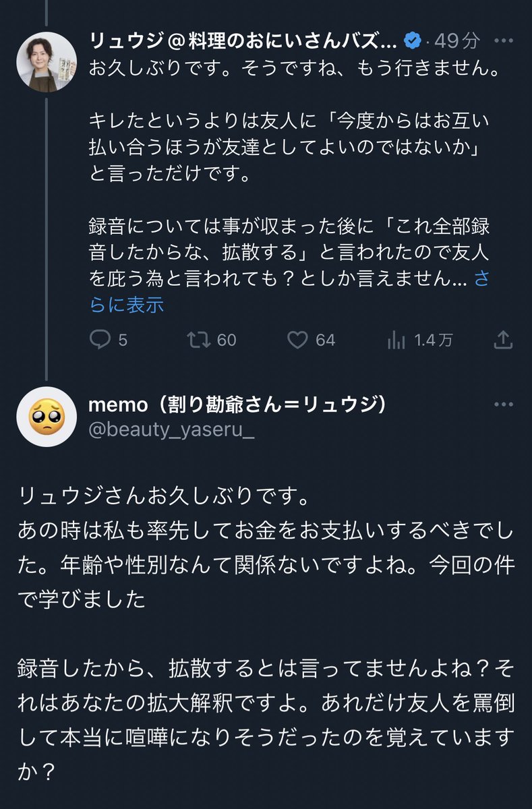
Task: Click the repost count 60
Action: pos(227,340)
